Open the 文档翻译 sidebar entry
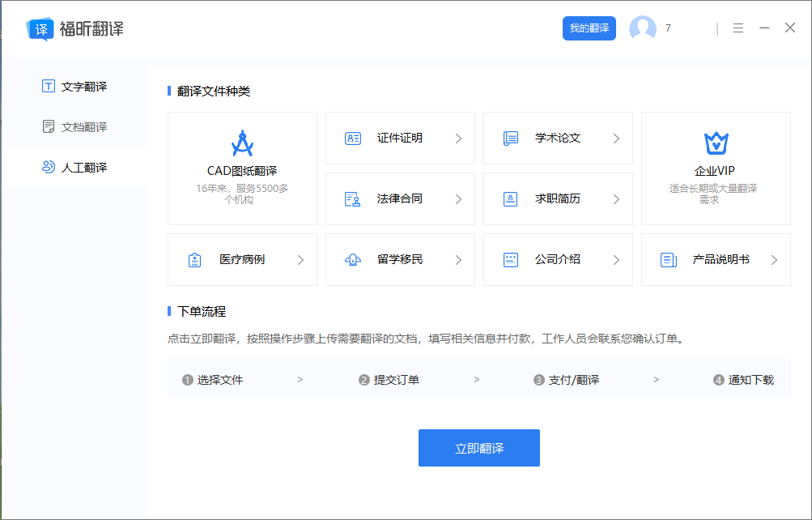The width and height of the screenshot is (812, 520). 74,126
